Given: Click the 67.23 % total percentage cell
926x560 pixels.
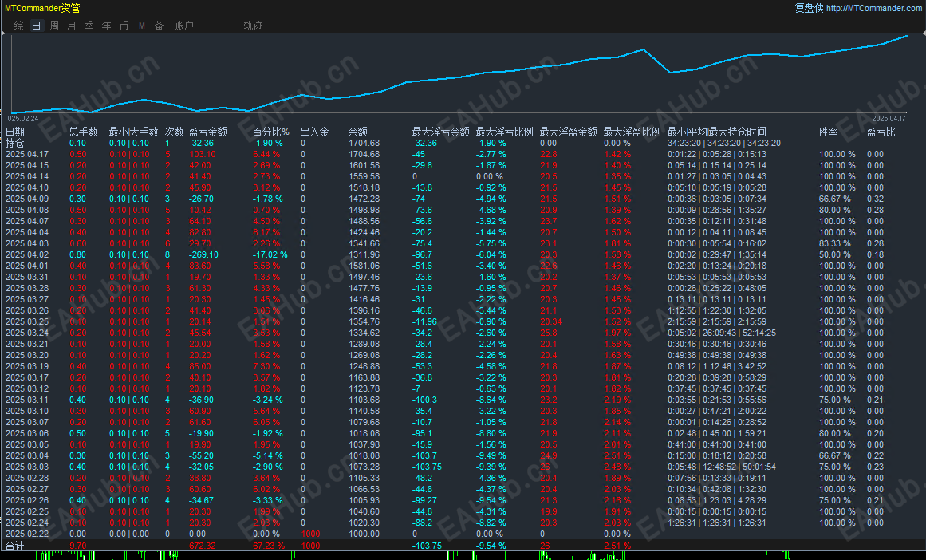Looking at the screenshot, I should 269,546.
